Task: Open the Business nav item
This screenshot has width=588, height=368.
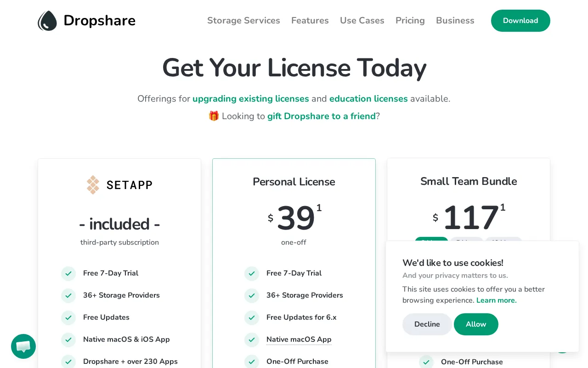Action: pyautogui.click(x=455, y=21)
